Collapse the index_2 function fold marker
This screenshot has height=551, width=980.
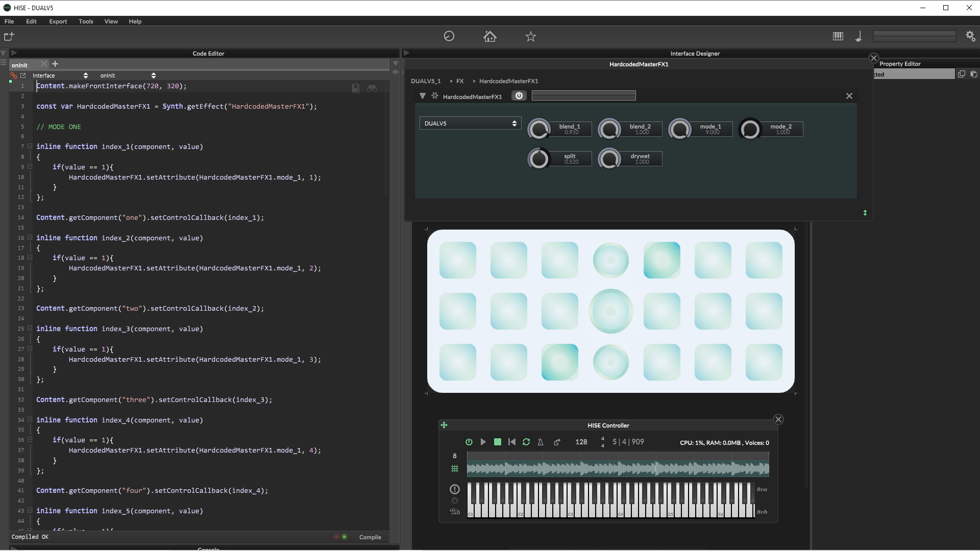pos(30,237)
